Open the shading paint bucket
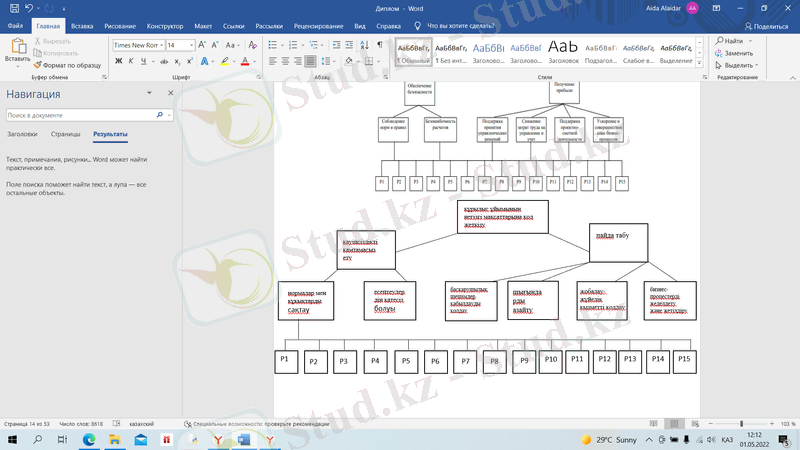Screen dimensions: 800x450 [x=348, y=61]
